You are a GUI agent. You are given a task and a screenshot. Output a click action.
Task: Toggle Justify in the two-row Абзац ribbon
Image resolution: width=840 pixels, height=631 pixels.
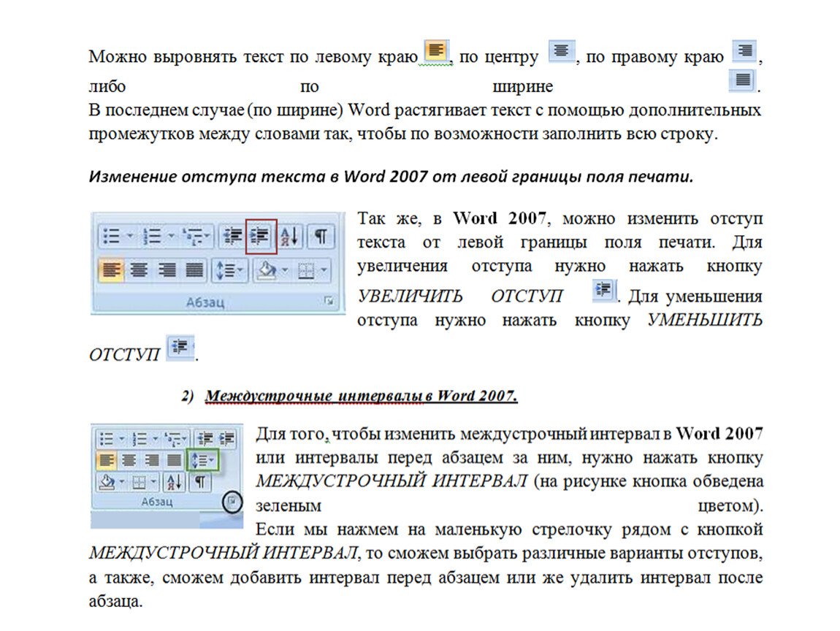[194, 270]
